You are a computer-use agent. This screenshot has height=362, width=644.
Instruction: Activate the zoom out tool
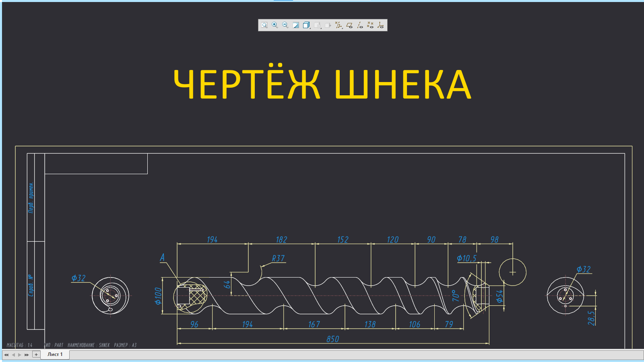(285, 25)
